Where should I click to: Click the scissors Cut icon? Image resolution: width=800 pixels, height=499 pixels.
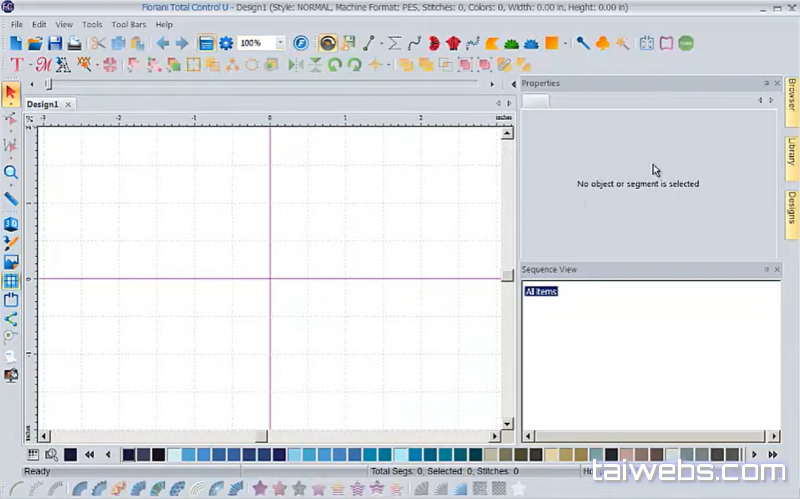(98, 43)
